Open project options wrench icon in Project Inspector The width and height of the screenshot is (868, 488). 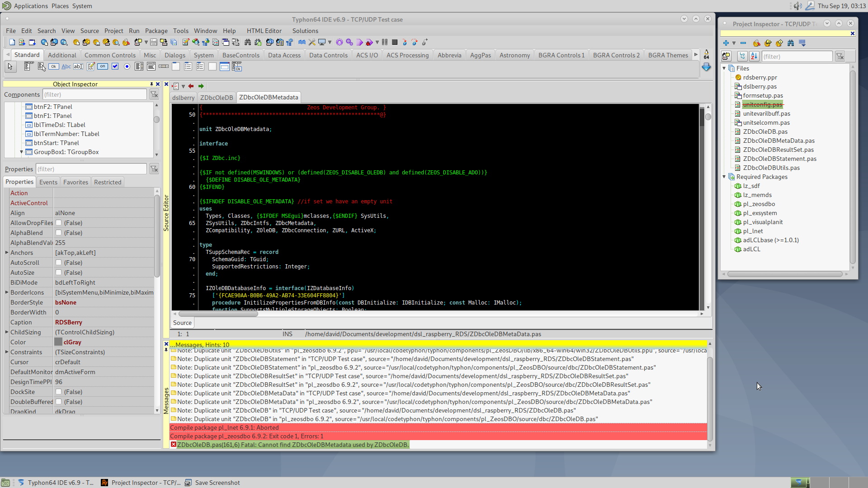pyautogui.click(x=757, y=43)
